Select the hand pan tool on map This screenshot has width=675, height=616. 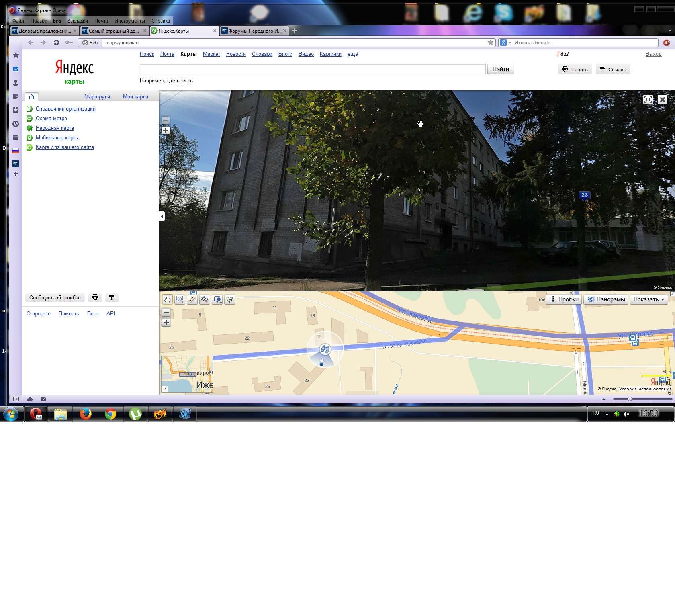tap(167, 299)
